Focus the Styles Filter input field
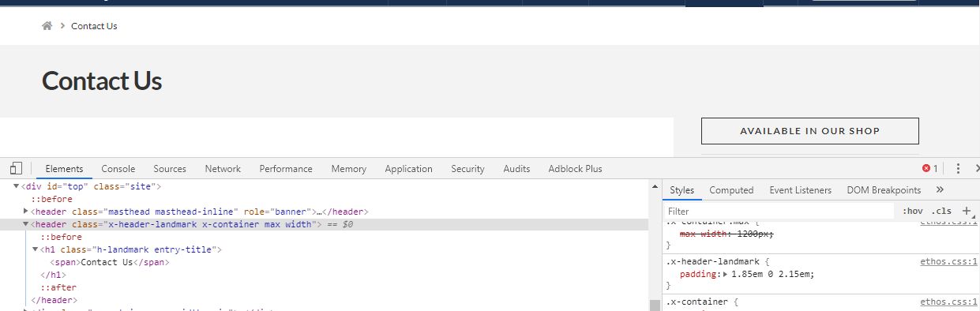Viewport: 980px width, 311px height. [x=779, y=212]
